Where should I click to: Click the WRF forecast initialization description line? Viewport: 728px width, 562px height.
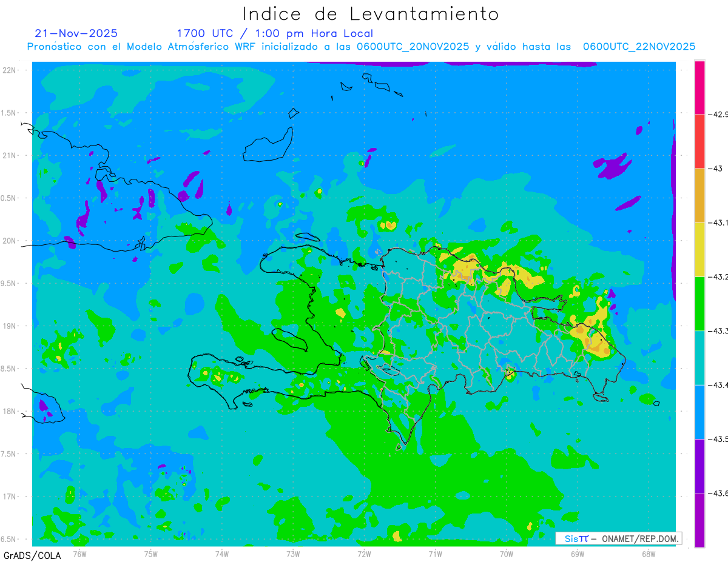(x=361, y=47)
